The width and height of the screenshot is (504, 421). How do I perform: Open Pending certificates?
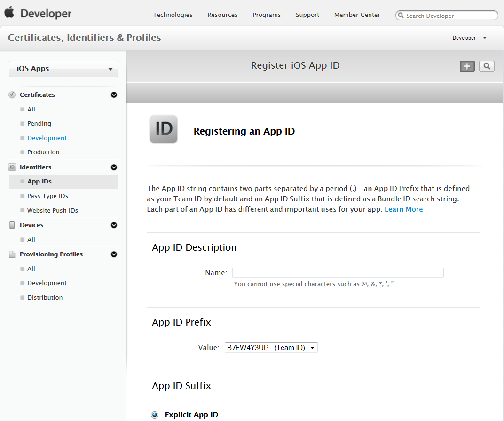[x=39, y=124]
